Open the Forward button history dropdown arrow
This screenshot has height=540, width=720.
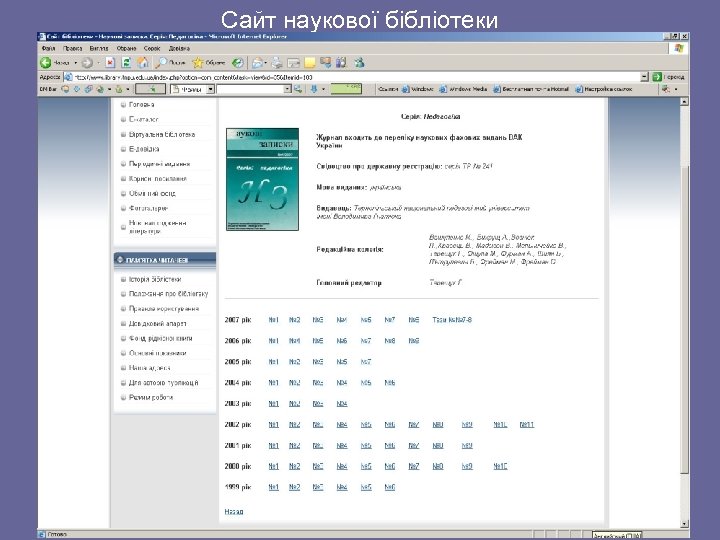[x=98, y=62]
